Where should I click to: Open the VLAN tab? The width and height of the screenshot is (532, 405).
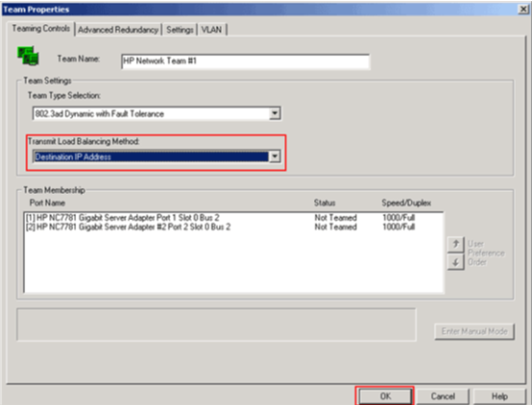(x=212, y=30)
